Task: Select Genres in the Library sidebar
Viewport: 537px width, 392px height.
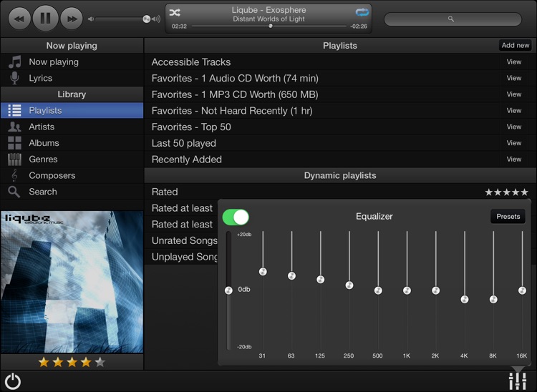Action: click(72, 160)
